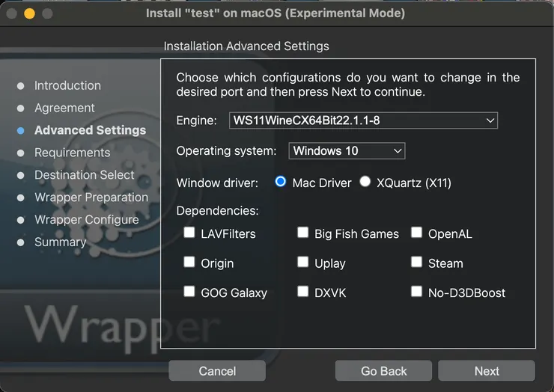Enable the Origin dependency
This screenshot has height=392, width=554.
(x=189, y=263)
